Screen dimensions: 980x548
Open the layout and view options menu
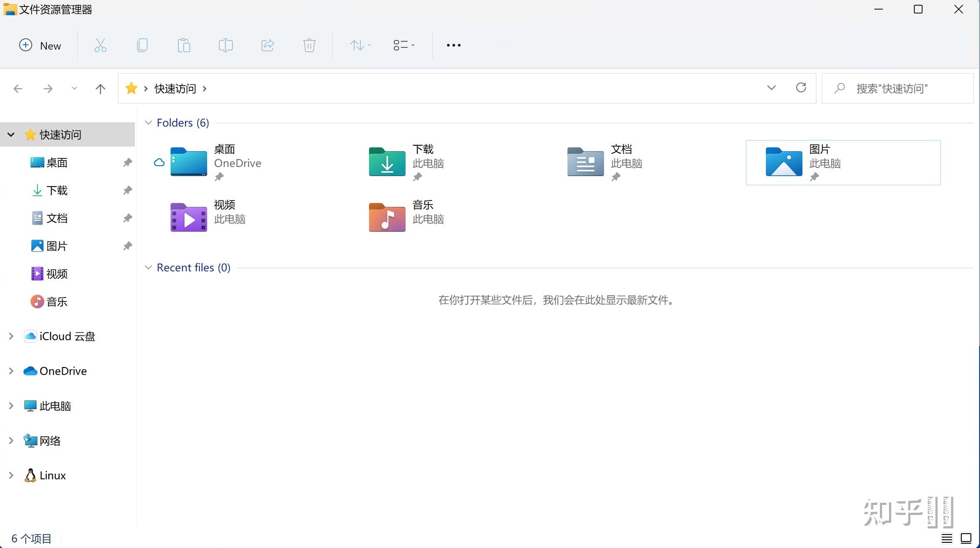tap(403, 45)
